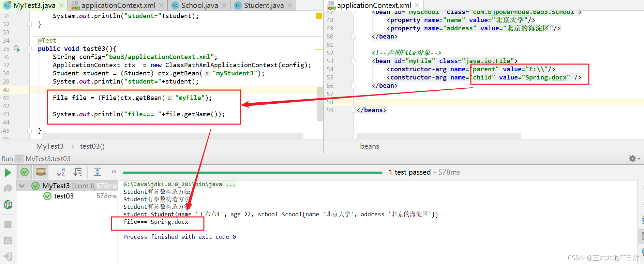The height and width of the screenshot is (264, 644).
Task: Click 'file=== Spring.docx' console output line
Action: (156, 222)
